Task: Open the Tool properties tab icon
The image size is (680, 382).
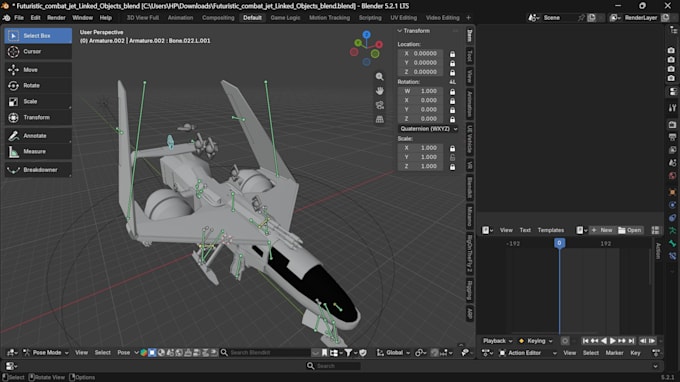Action: pos(672,108)
